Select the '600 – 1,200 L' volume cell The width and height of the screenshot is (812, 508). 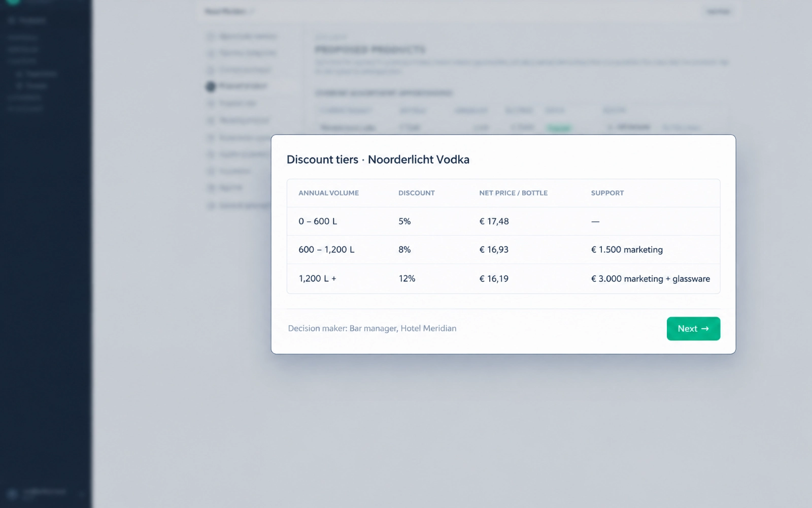pos(326,250)
